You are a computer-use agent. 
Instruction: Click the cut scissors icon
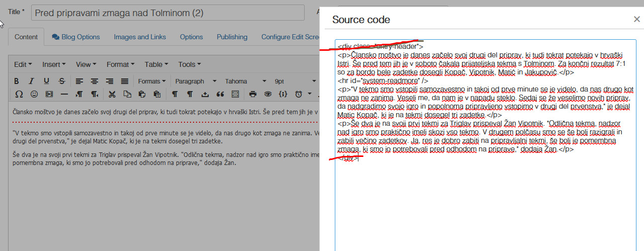pos(112,94)
